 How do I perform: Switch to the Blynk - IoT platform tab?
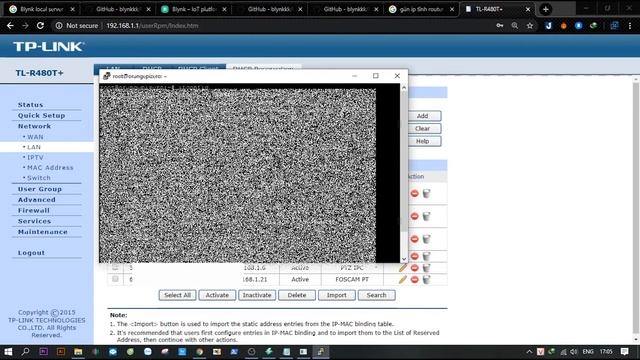(194, 9)
